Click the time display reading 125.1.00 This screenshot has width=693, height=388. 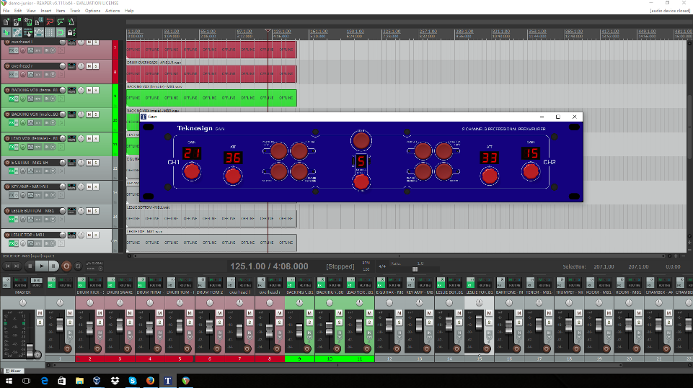248,266
